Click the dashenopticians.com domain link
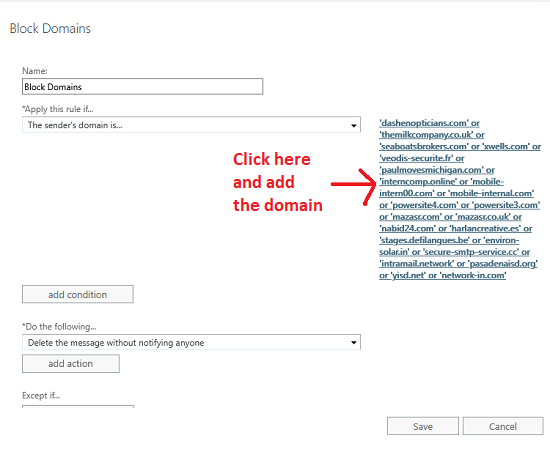 [424, 123]
